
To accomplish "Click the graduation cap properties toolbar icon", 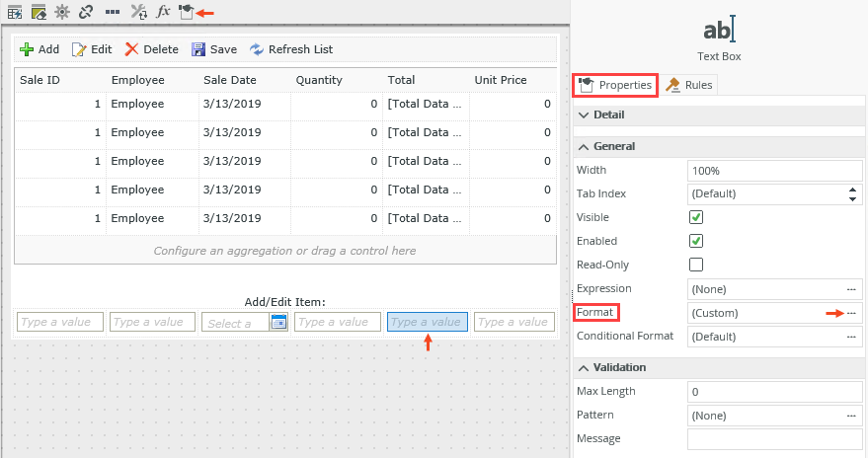I will (186, 12).
